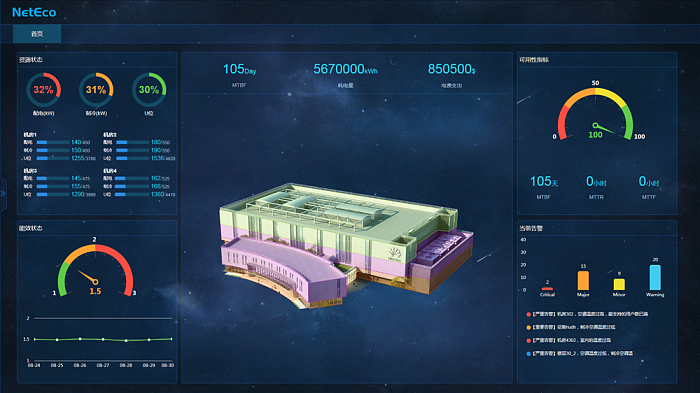The width and height of the screenshot is (700, 393).
Task: Click the 140 power progress bar
Action: pos(53,142)
